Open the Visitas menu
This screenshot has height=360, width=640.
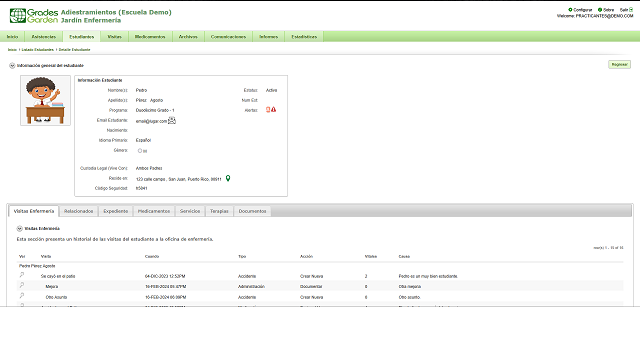(x=114, y=37)
